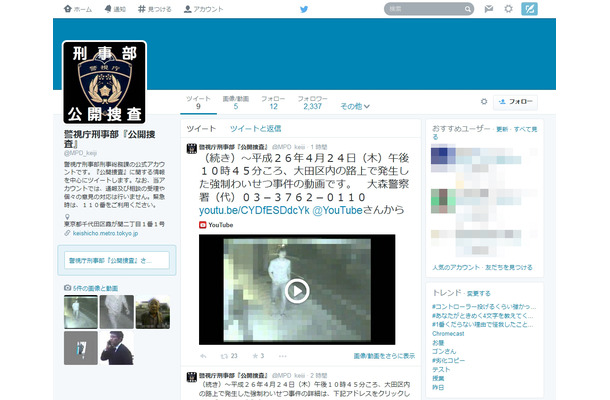The image size is (610, 400).
Task: Select the 画像/動画 5 count tab
Action: pyautogui.click(x=236, y=103)
